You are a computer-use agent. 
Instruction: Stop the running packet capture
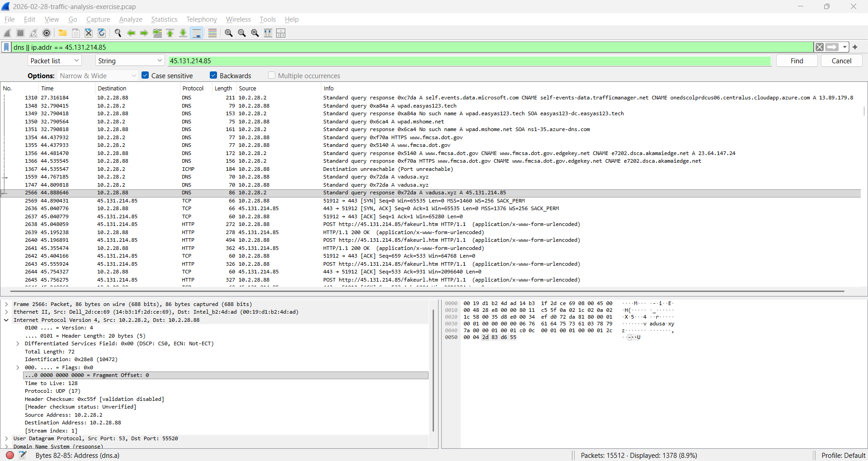click(20, 33)
